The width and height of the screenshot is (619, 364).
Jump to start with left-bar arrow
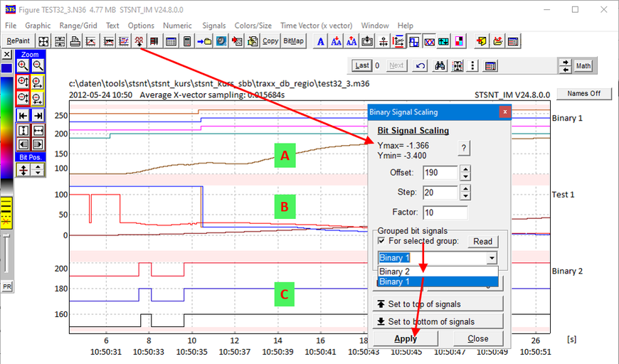23,116
